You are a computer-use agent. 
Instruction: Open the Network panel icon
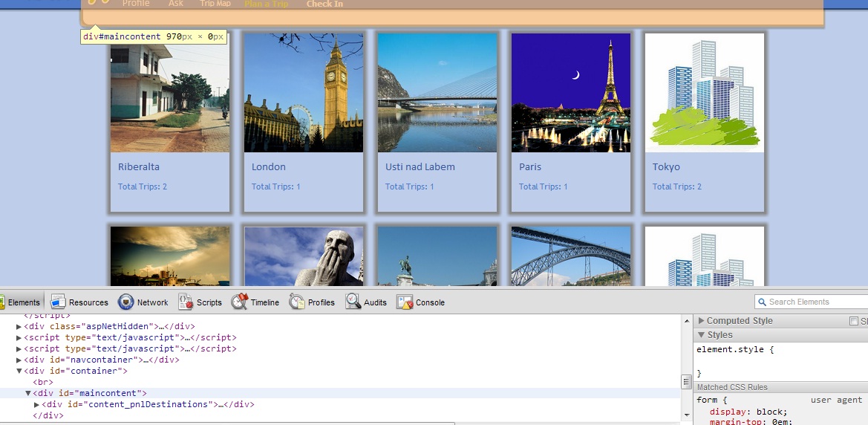[x=125, y=302]
